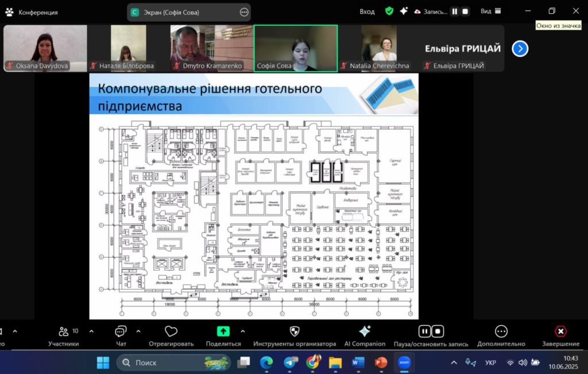Image resolution: width=588 pixels, height=374 pixels.
Task: Pause recording in the top bar
Action: click(454, 11)
